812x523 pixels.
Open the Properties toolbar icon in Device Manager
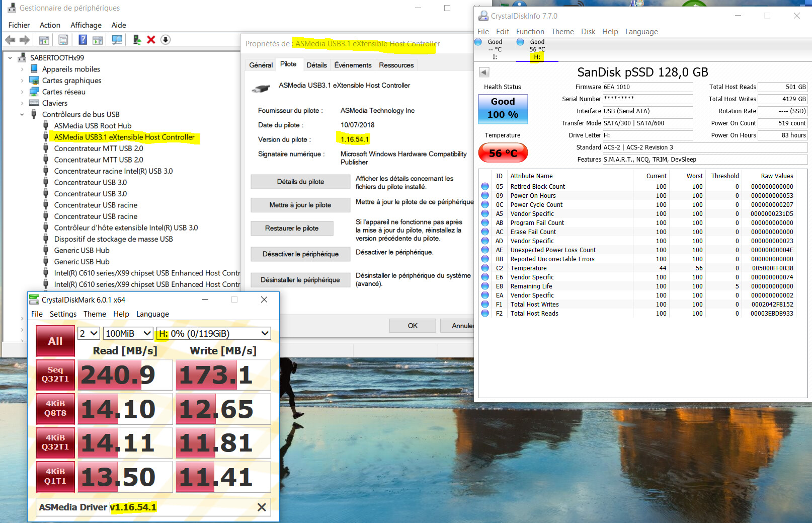(x=63, y=40)
